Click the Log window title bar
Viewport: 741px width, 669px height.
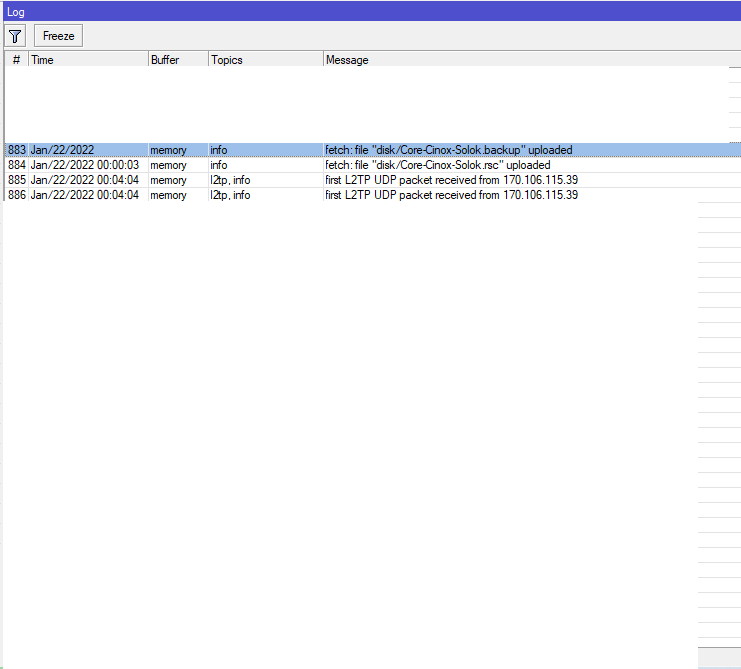point(372,11)
